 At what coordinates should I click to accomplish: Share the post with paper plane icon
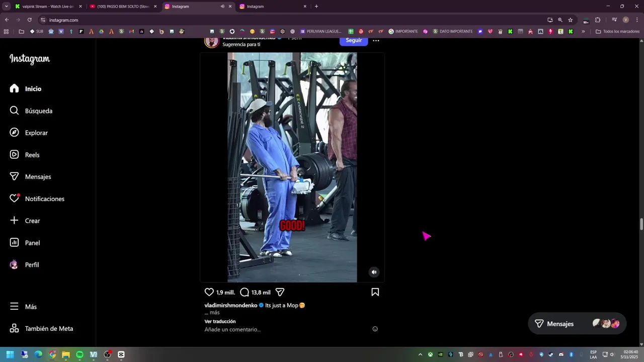click(x=280, y=292)
